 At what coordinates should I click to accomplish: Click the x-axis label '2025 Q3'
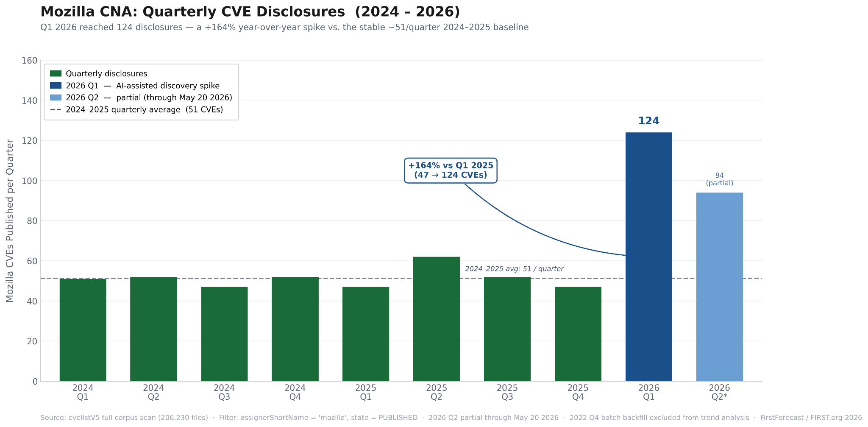point(507,392)
